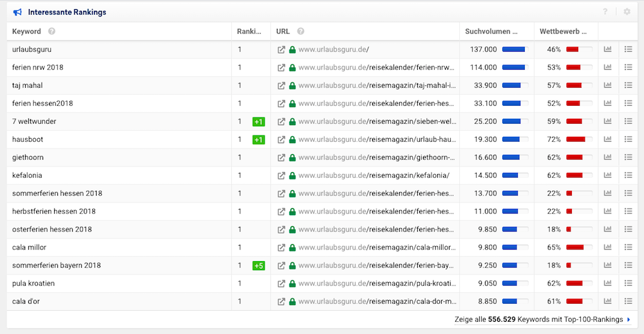Screen dimensions: 644x334
Task: Open the reisekalender/ferien-nrw URL link
Action: [377, 68]
